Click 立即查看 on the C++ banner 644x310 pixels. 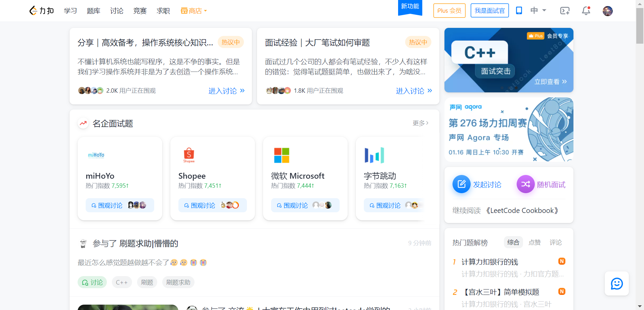[550, 82]
